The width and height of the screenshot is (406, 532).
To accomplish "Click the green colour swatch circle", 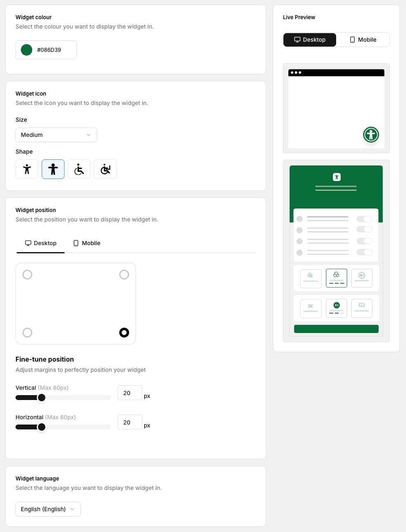I will coord(27,50).
